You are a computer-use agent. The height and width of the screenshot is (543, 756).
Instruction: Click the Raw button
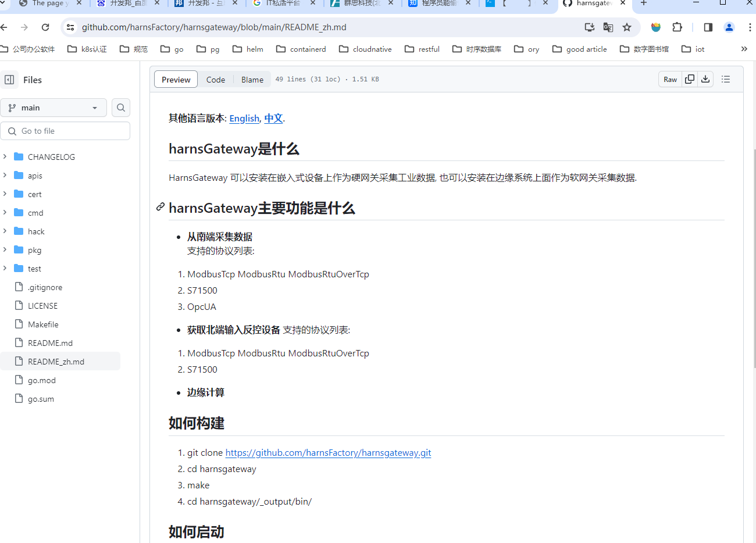670,80
